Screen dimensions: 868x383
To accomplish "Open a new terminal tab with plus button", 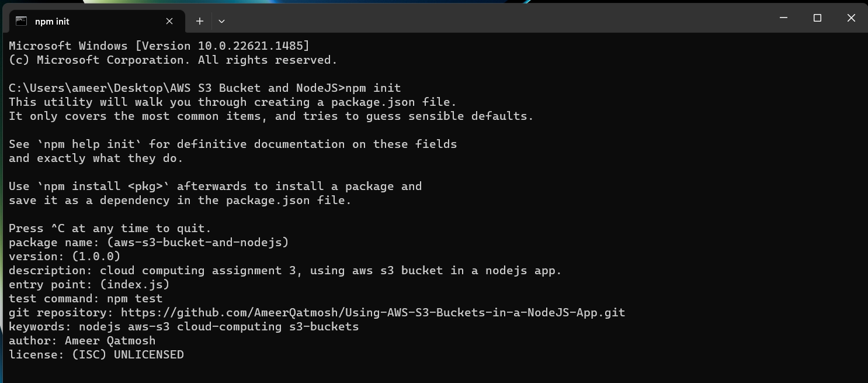I will click(200, 21).
